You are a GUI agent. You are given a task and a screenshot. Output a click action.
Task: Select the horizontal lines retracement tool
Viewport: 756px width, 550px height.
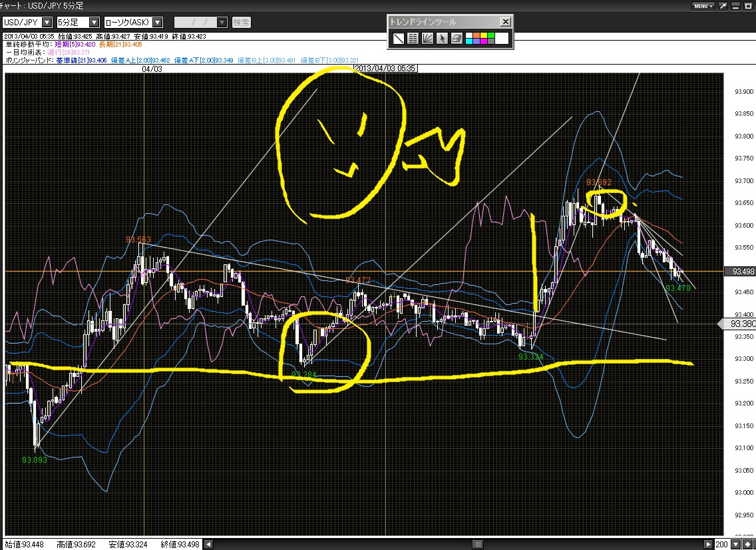pyautogui.click(x=413, y=38)
